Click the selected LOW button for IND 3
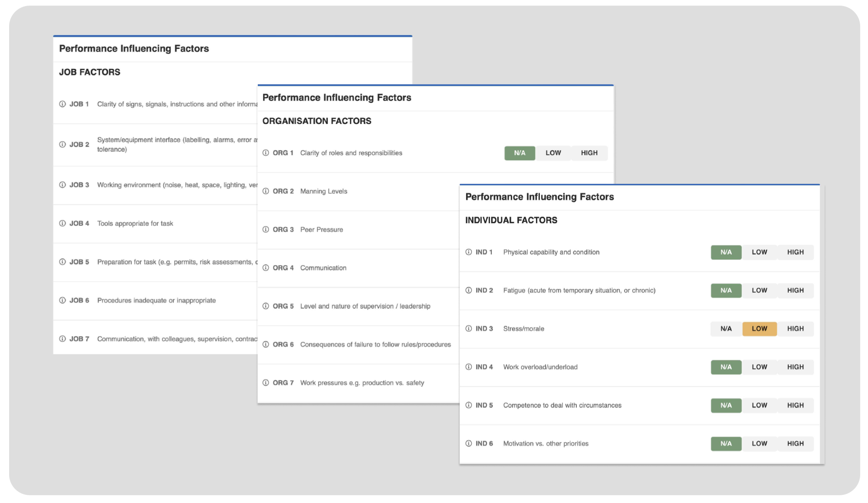 (x=759, y=329)
